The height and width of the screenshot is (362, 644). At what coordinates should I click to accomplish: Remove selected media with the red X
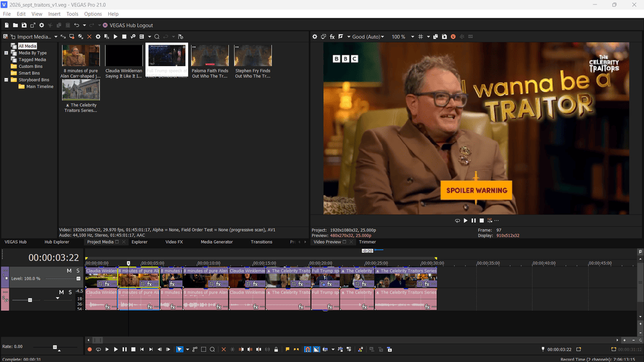tap(89, 37)
